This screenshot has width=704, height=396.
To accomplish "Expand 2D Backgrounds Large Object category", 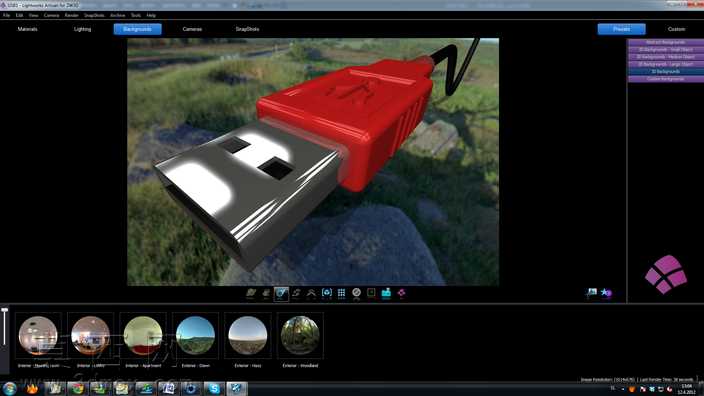I will tap(666, 64).
